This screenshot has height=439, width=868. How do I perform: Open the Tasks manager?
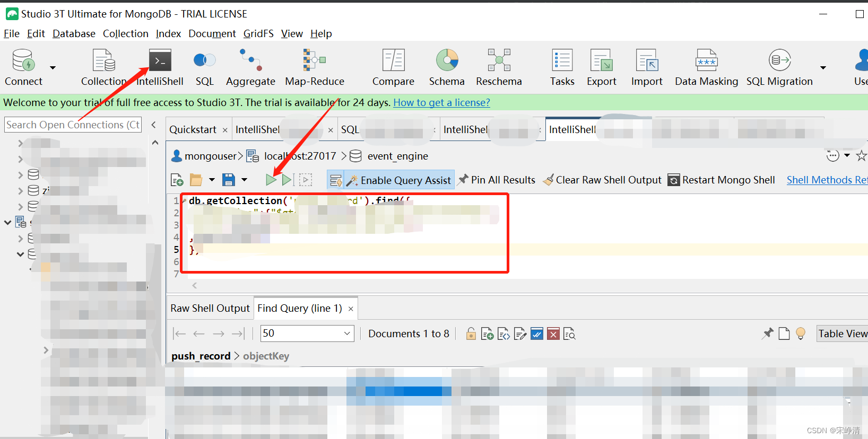562,67
